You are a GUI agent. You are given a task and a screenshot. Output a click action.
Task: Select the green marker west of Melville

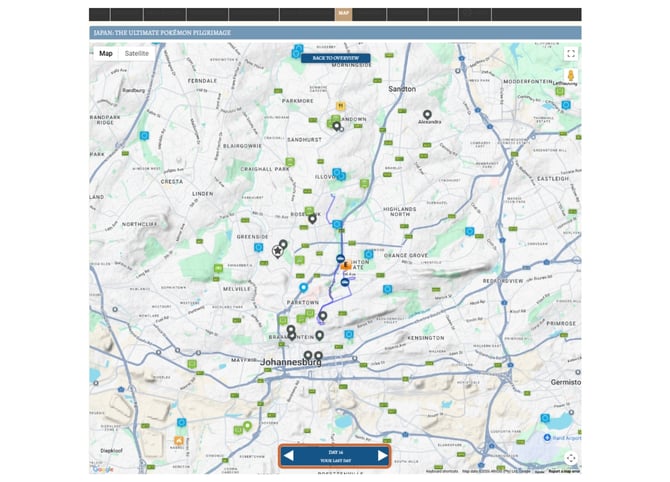point(218,268)
